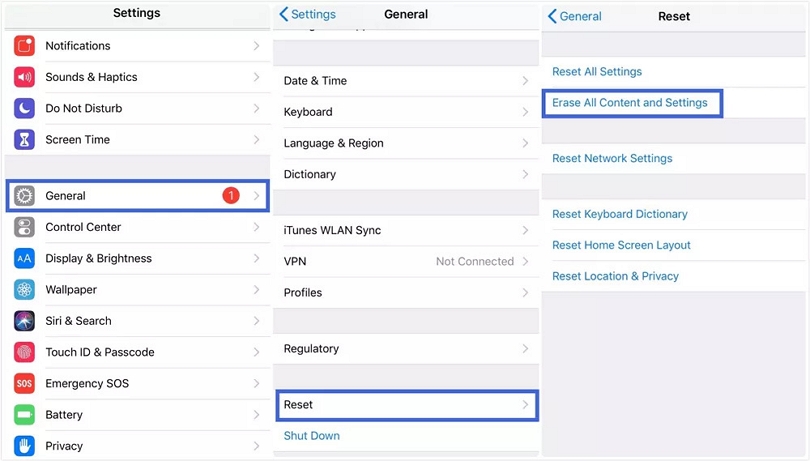Image resolution: width=810 pixels, height=461 pixels.
Task: Tap the Siri & Search icon
Action: click(x=24, y=321)
